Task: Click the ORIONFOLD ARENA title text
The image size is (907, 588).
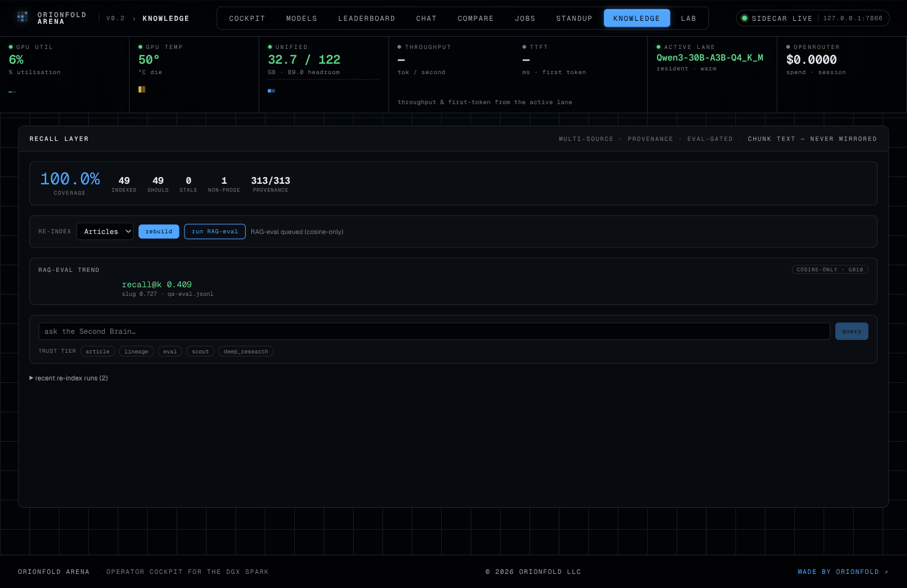Action: (62, 18)
